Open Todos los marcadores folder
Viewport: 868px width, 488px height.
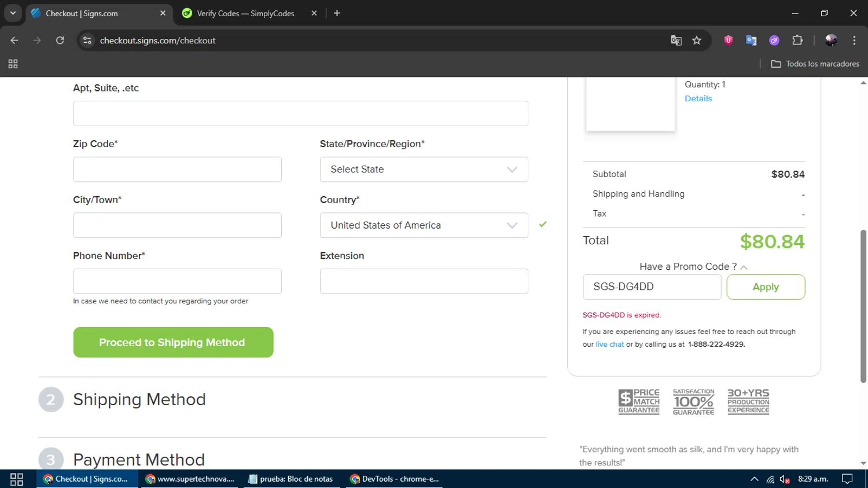[815, 64]
